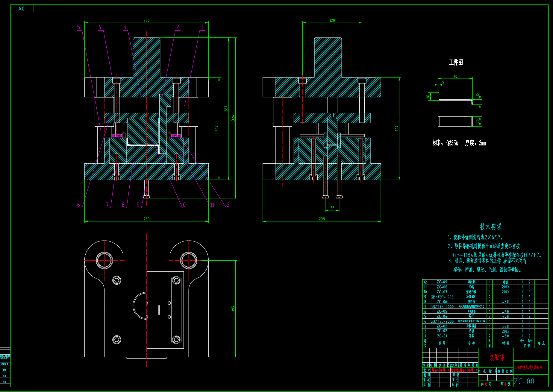Select the GB/T97-1998 standard code cell
This screenshot has height=392, width=553.
[x=442, y=297]
